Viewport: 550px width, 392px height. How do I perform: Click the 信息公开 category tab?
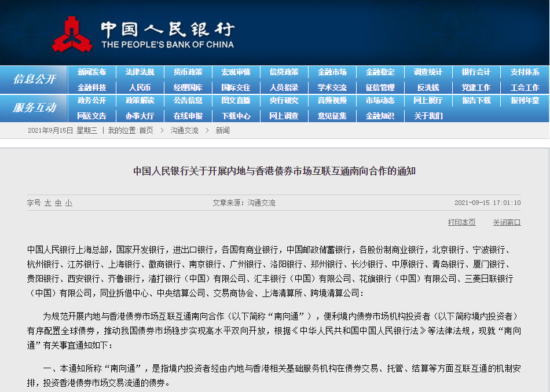(x=34, y=79)
